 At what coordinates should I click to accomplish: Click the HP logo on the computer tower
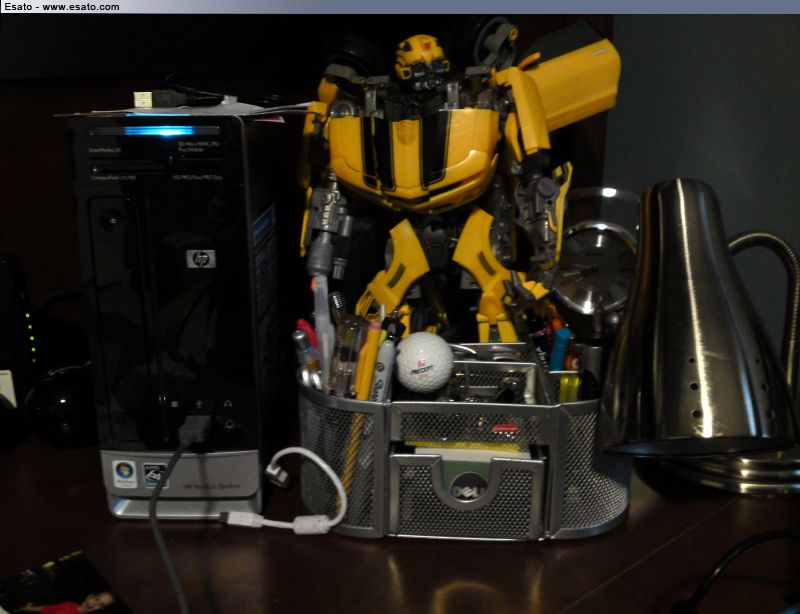pos(201,258)
